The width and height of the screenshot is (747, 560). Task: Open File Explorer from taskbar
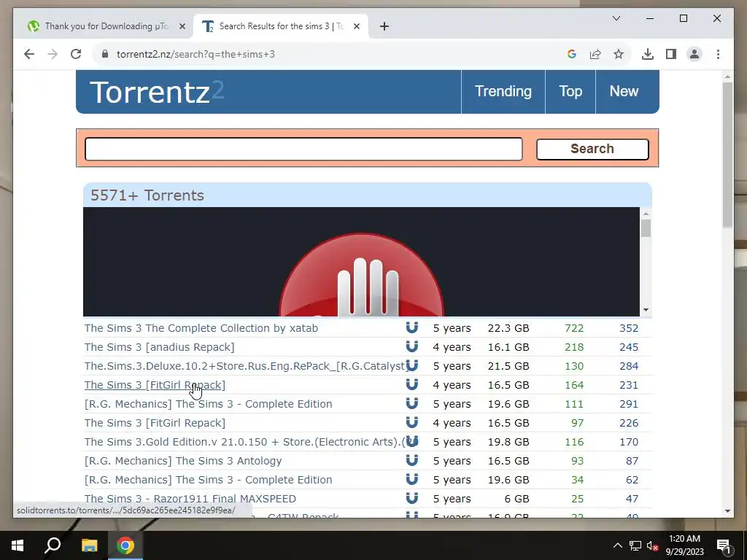89,545
